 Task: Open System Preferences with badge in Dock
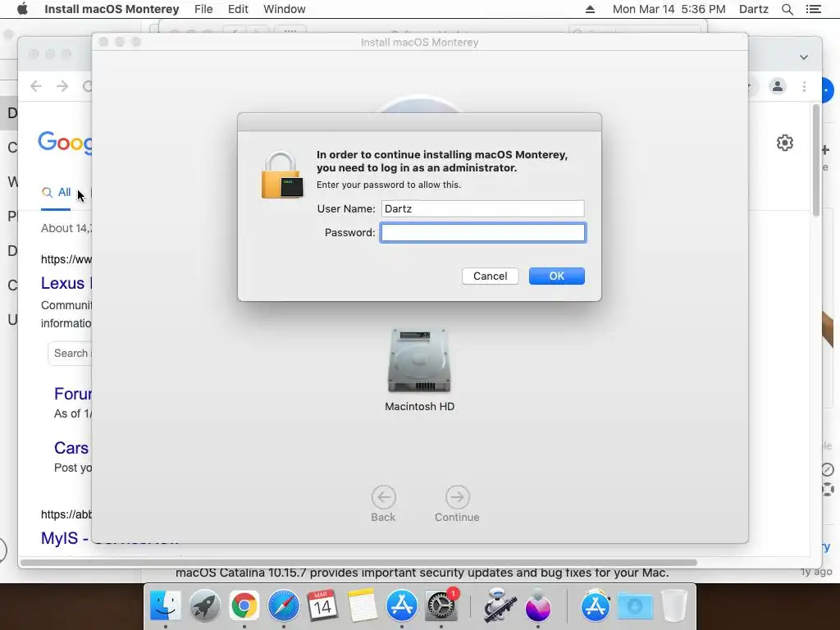coord(441,606)
